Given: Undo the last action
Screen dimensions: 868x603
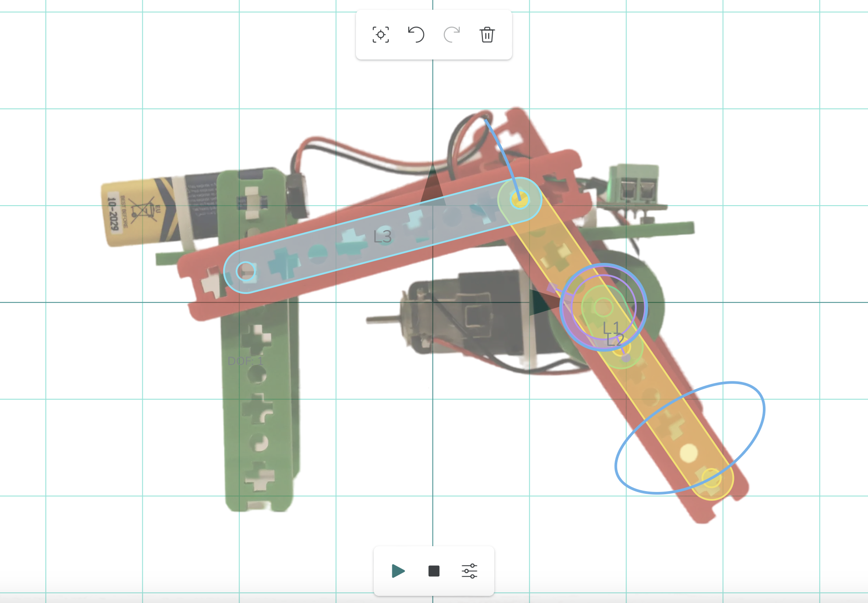Looking at the screenshot, I should (416, 35).
